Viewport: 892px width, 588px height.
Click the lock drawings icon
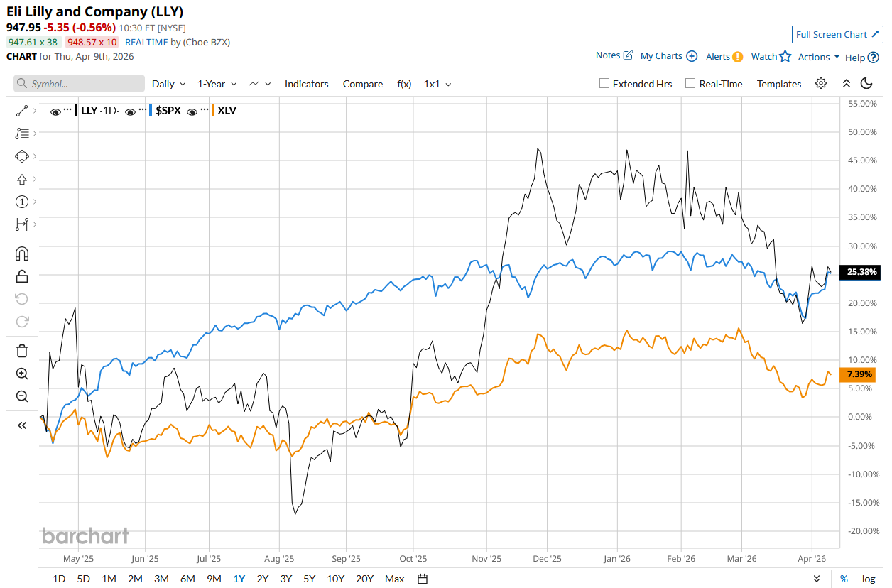click(x=21, y=276)
